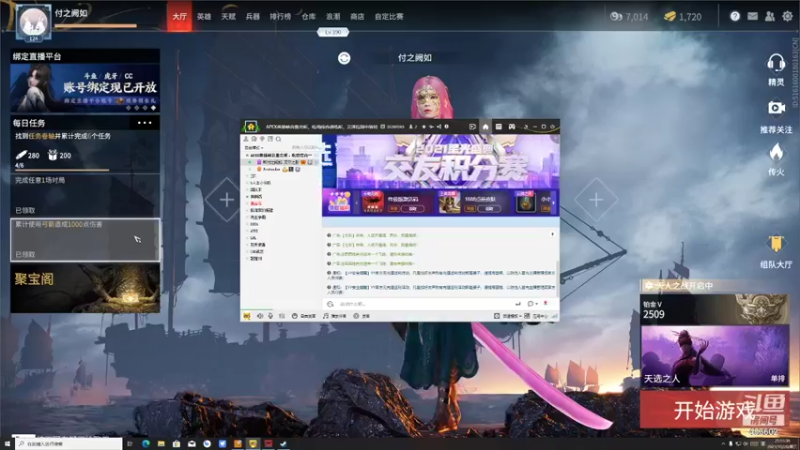The width and height of the screenshot is (800, 450).
Task: Open Microsoft Edge from taskbar
Action: [146, 444]
